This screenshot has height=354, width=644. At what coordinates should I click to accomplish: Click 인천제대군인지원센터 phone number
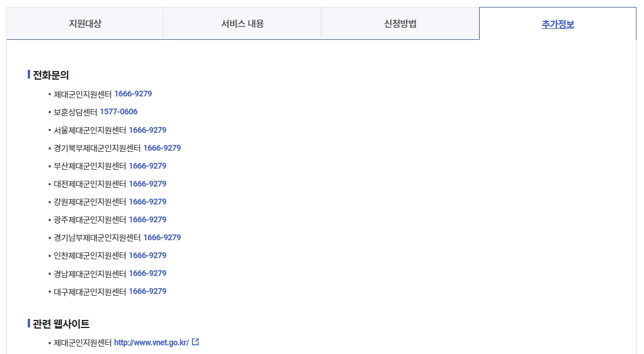(147, 256)
